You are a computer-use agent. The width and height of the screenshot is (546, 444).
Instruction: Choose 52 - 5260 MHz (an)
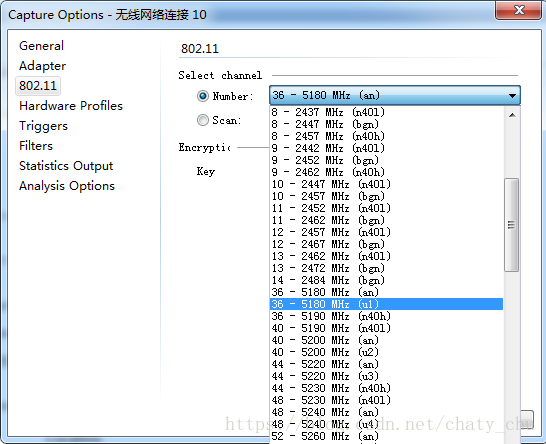pyautogui.click(x=387, y=436)
